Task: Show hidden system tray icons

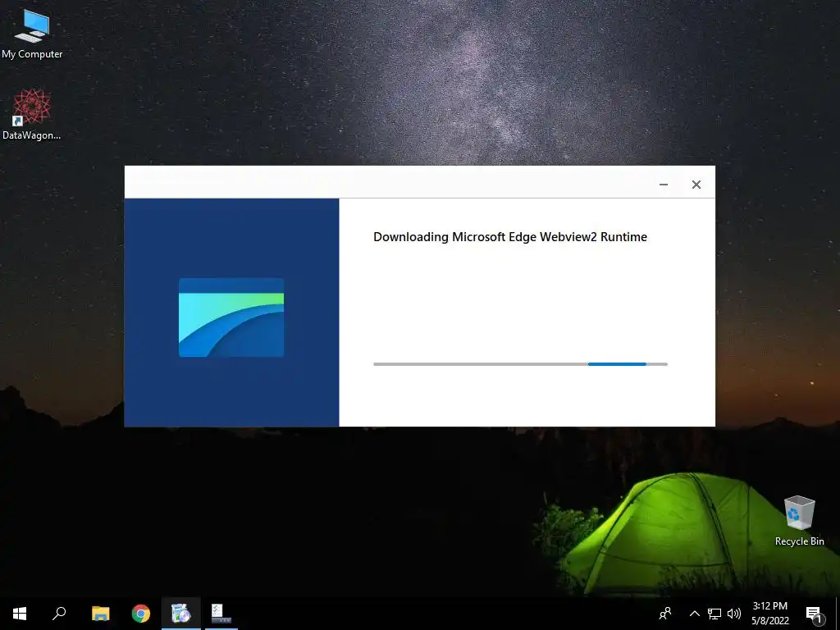Action: (694, 614)
